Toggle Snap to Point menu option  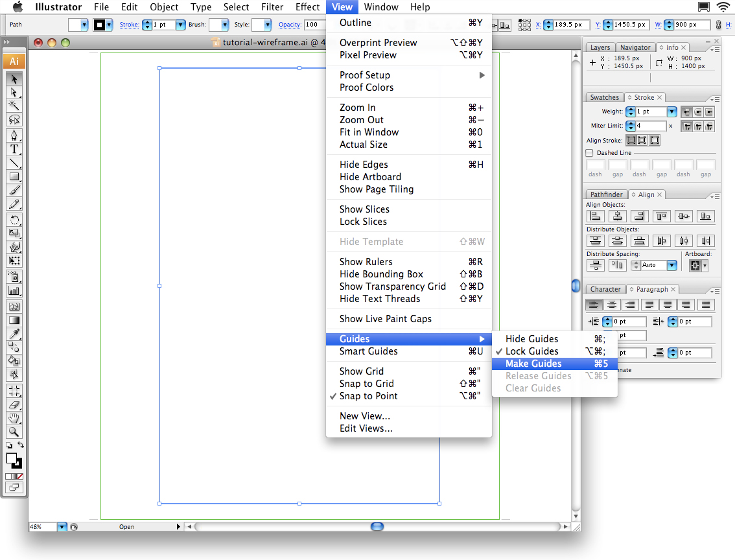point(409,396)
